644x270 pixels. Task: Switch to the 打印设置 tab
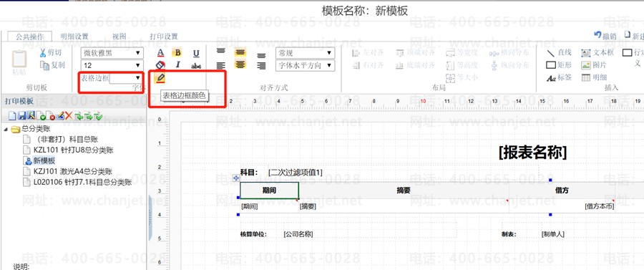pos(164,37)
